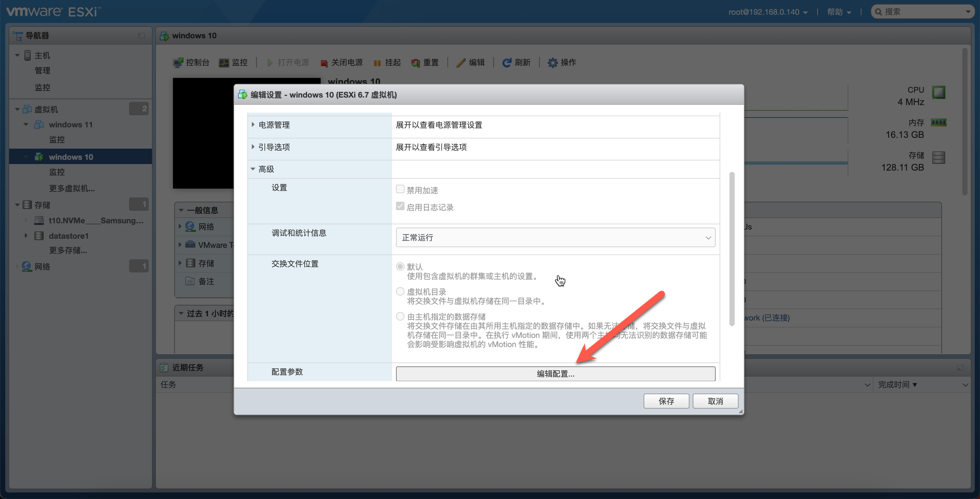Enable the 禁用加速 checkbox

(x=400, y=189)
